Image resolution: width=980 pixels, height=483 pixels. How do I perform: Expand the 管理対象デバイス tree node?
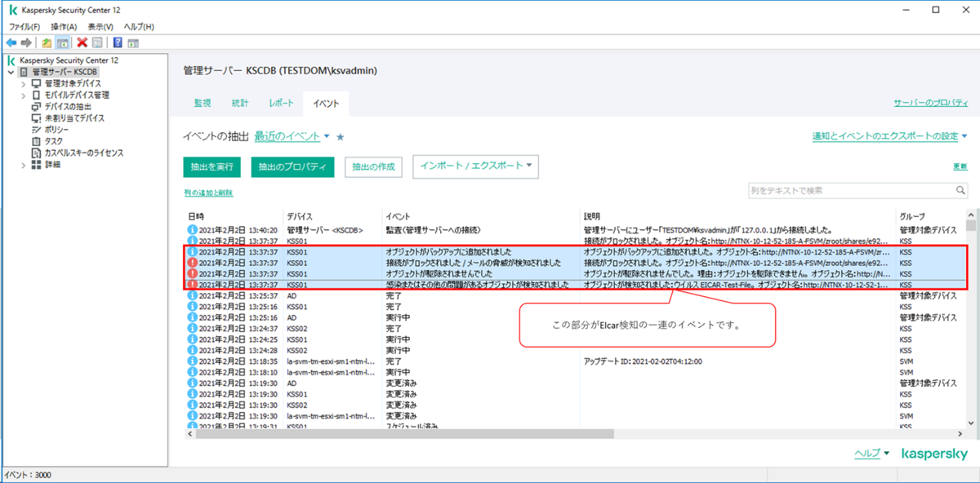[x=23, y=83]
